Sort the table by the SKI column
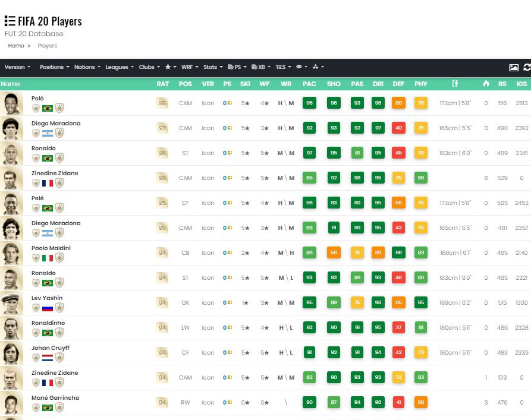The height and width of the screenshot is (420, 531). point(245,84)
